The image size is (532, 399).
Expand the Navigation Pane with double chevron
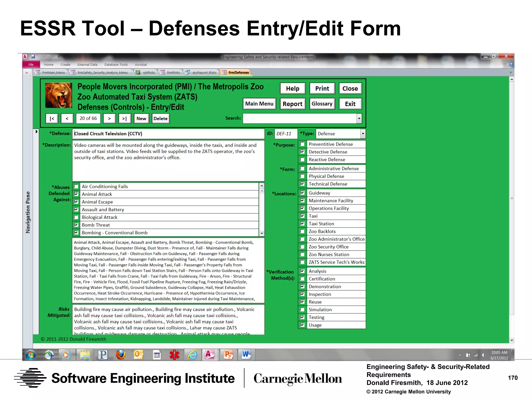(26, 73)
